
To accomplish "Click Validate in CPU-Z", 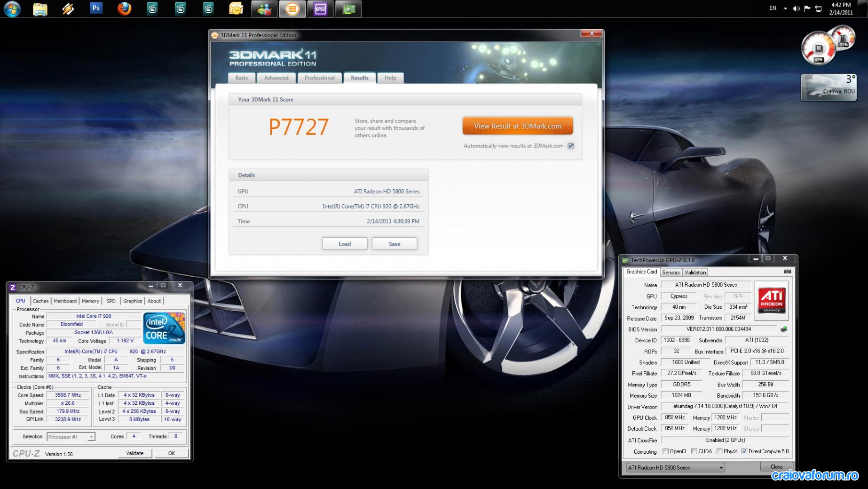I will (135, 453).
